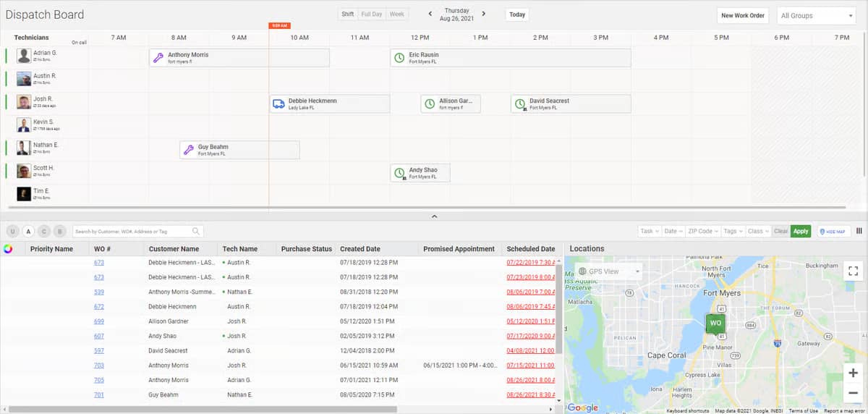Toggle the C status filter

tap(44, 232)
